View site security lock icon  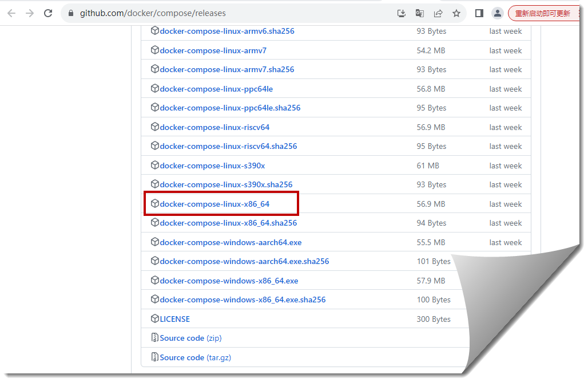[71, 13]
